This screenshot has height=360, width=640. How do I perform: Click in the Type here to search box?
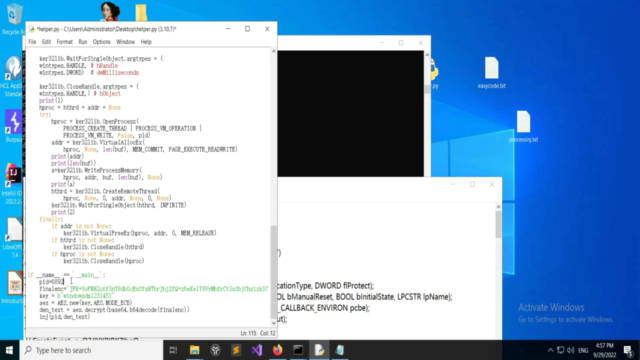point(91,350)
